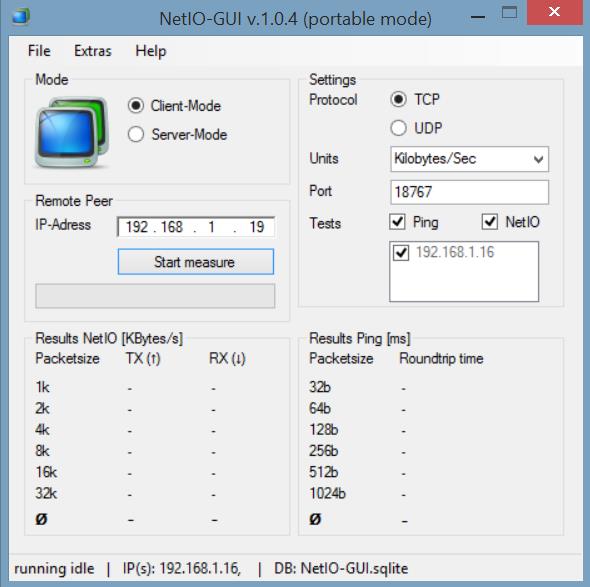Click the Port field showing 18767

tap(469, 192)
